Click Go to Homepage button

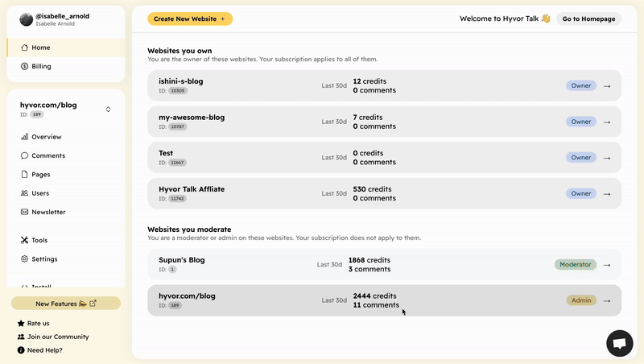(588, 19)
